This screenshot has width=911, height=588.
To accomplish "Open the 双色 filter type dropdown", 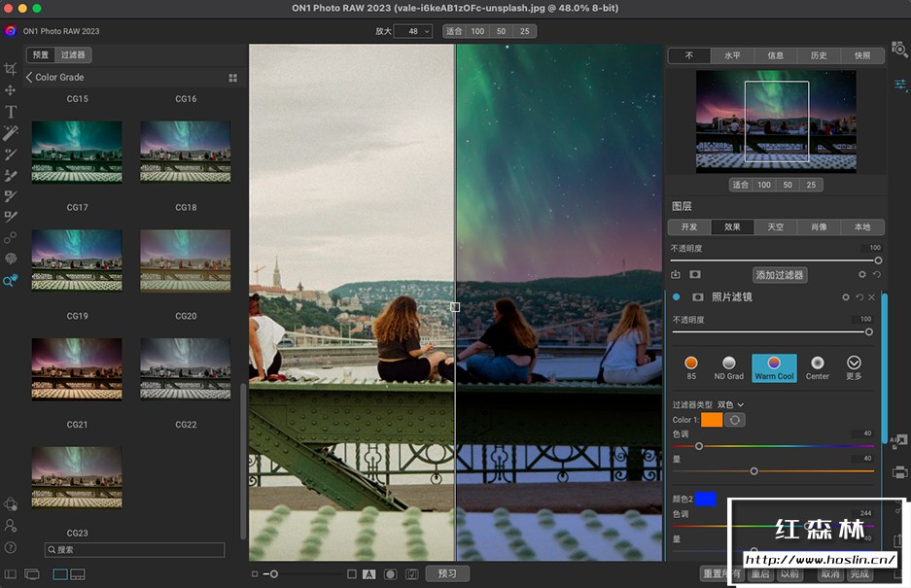I will pos(732,403).
